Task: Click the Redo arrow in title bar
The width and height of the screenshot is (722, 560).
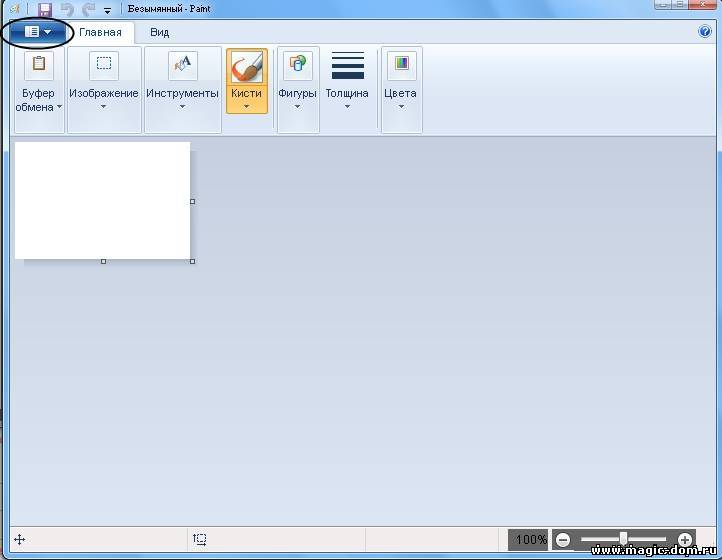Action: tap(88, 9)
